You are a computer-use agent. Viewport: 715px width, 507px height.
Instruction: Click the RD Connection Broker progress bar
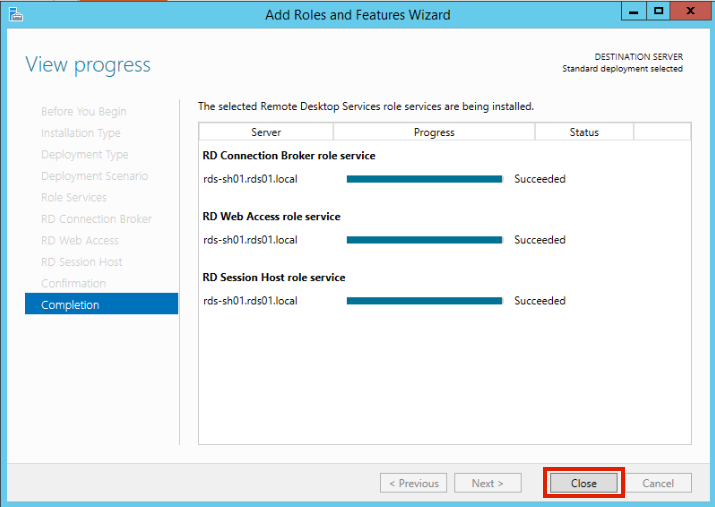[x=424, y=179]
